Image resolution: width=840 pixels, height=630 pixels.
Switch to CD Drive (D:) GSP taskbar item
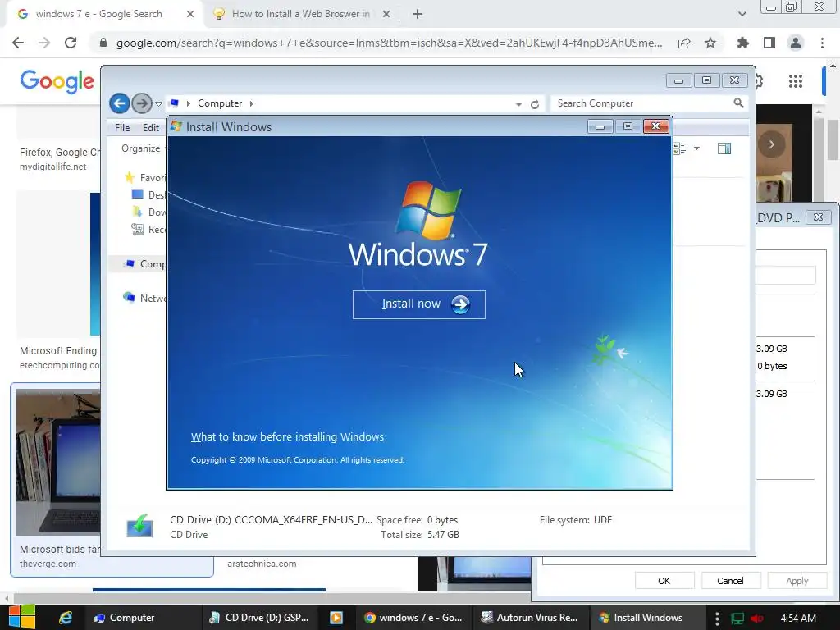(259, 618)
